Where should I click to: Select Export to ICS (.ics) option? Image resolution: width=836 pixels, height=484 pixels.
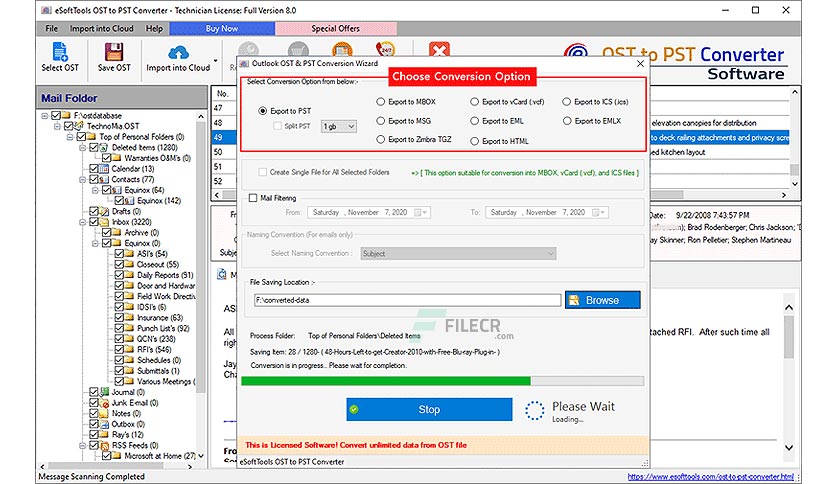[x=566, y=101]
